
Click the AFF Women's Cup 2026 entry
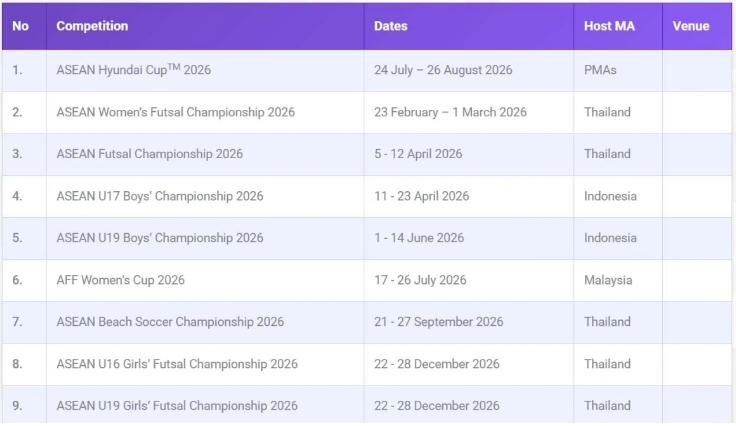[x=120, y=280]
